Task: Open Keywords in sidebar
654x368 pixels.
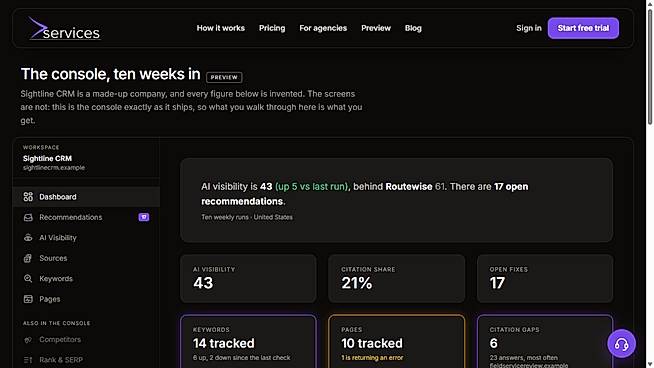Action: [86, 278]
